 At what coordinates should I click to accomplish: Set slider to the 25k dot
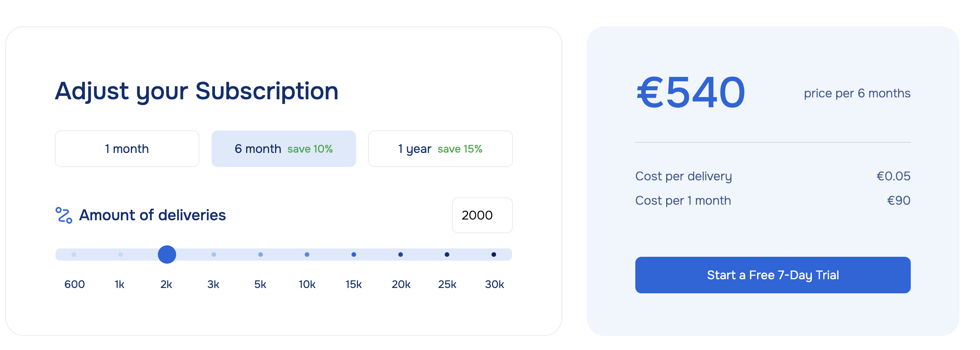[447, 255]
